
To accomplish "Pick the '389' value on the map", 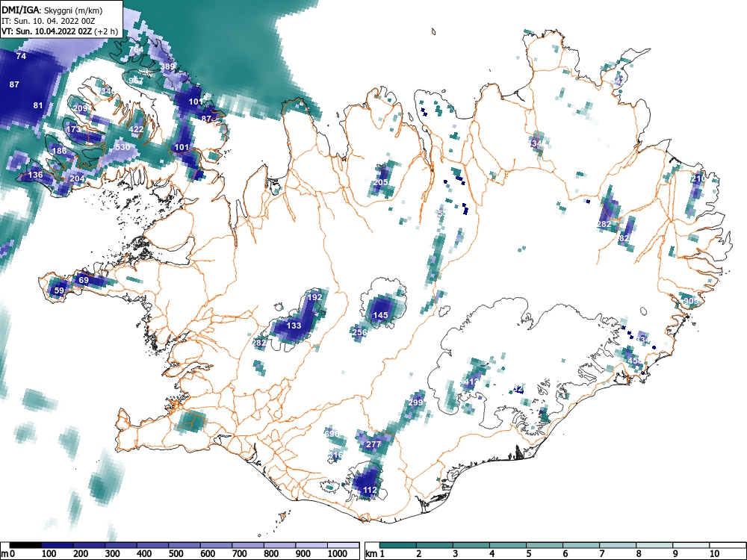I will coord(167,66).
